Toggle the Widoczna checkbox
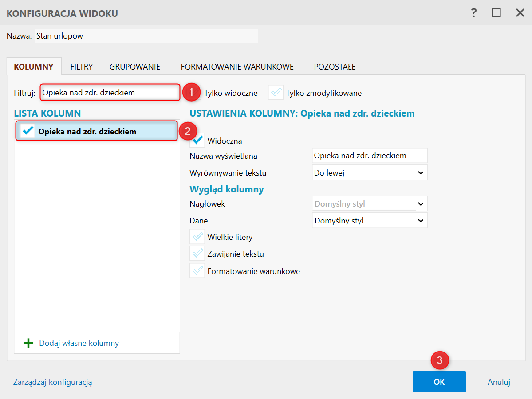Image resolution: width=532 pixels, height=399 pixels. coord(197,141)
